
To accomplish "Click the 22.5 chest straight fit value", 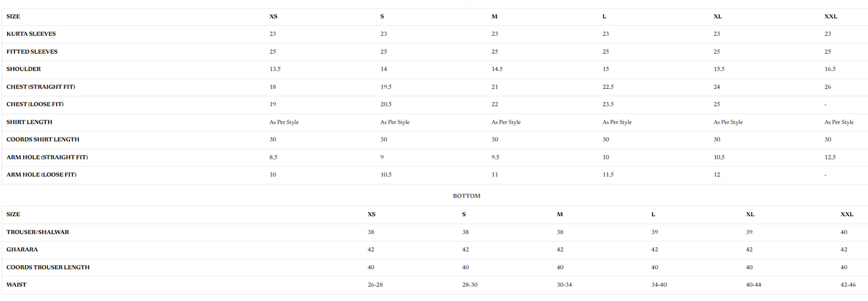I will pyautogui.click(x=608, y=87).
